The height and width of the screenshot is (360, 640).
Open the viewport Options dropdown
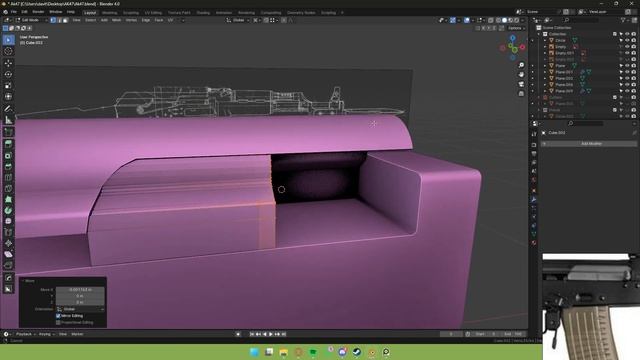pyautogui.click(x=517, y=28)
